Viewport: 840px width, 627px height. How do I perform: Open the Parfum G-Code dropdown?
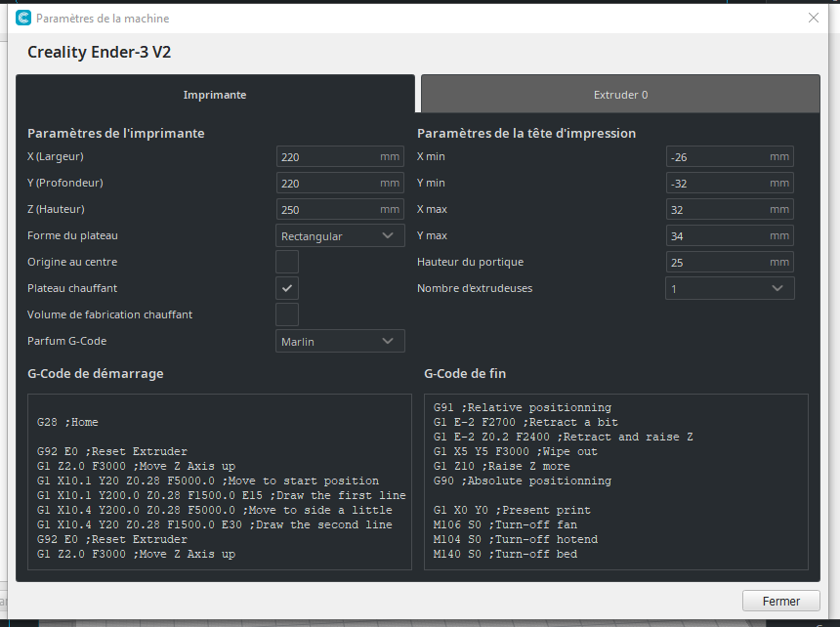point(340,341)
